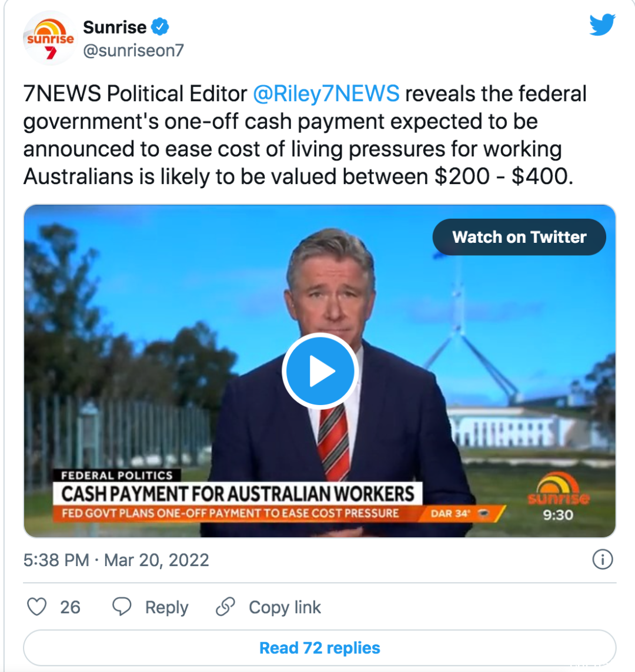The height and width of the screenshot is (672, 635).
Task: Click the Read 72 replies button
Action: pyautogui.click(x=320, y=647)
